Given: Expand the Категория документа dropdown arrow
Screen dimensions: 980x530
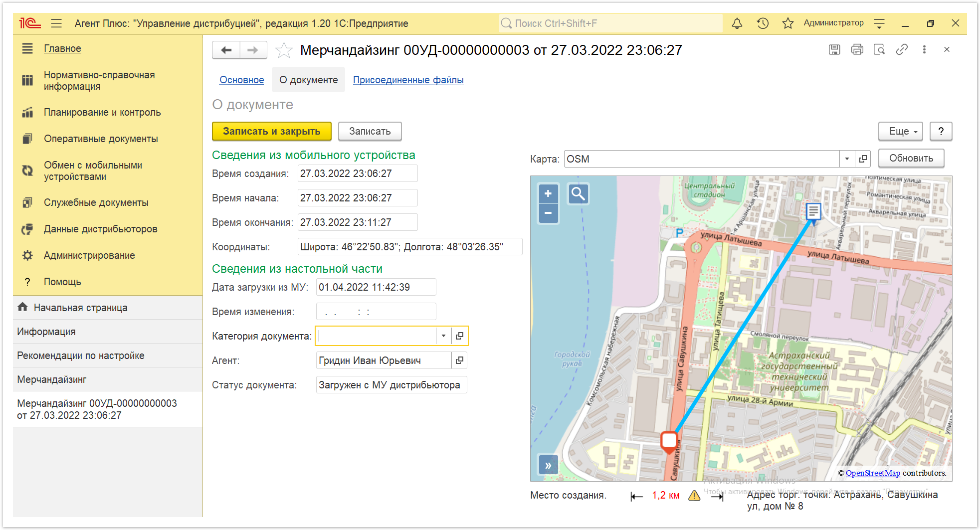Looking at the screenshot, I should pos(443,336).
